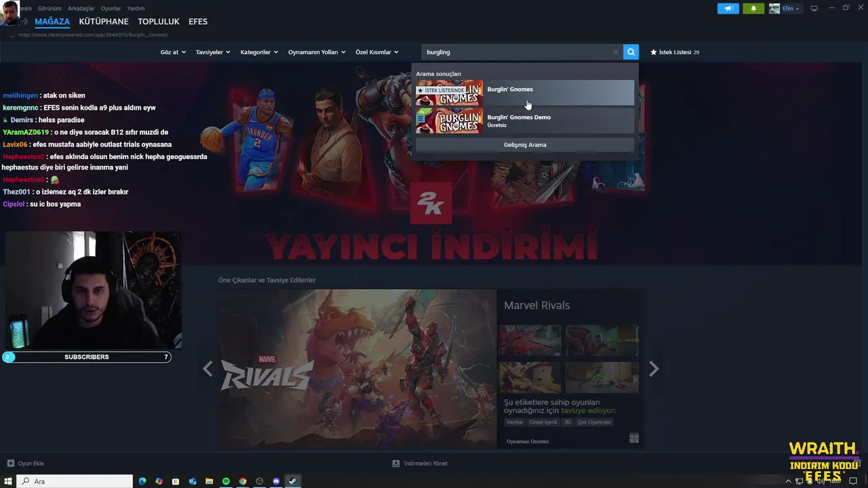Clear the search box with the X icon
This screenshot has width=868, height=488.
tap(616, 52)
